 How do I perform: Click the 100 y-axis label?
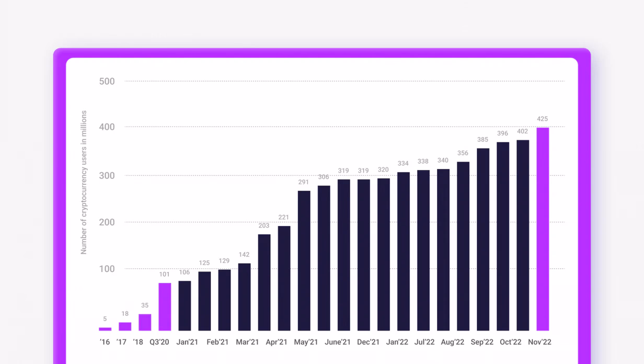tap(107, 269)
